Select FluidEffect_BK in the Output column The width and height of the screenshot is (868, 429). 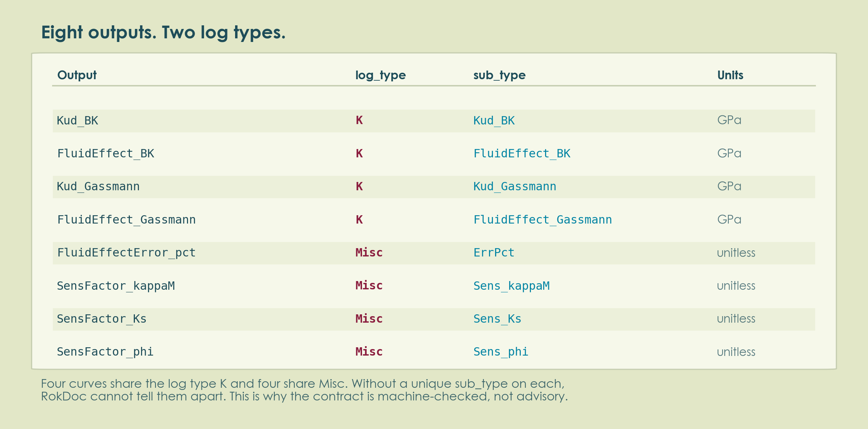click(x=106, y=153)
